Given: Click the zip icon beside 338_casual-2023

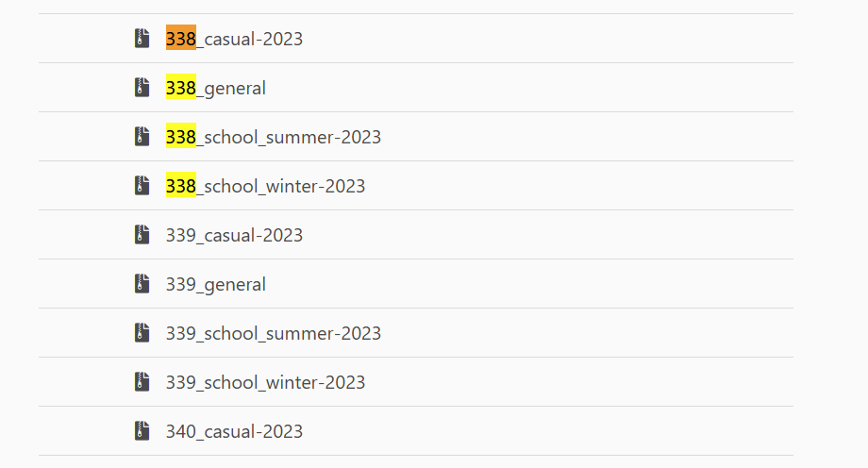Looking at the screenshot, I should (x=142, y=39).
